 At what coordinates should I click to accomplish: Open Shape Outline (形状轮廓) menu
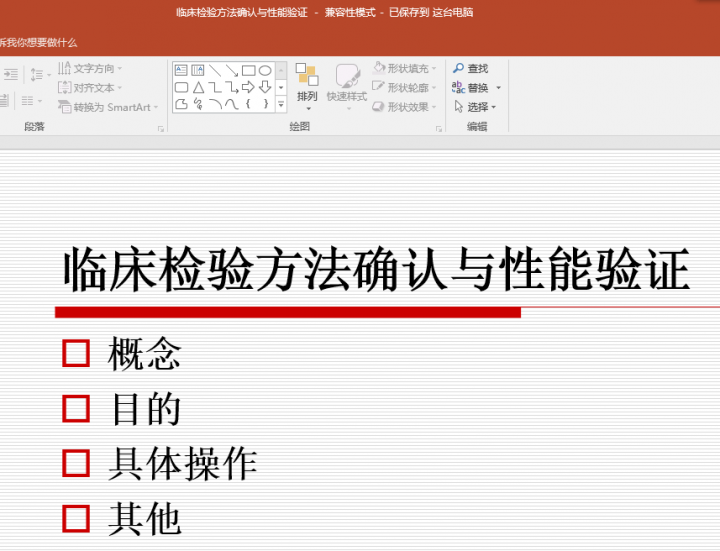(401, 88)
